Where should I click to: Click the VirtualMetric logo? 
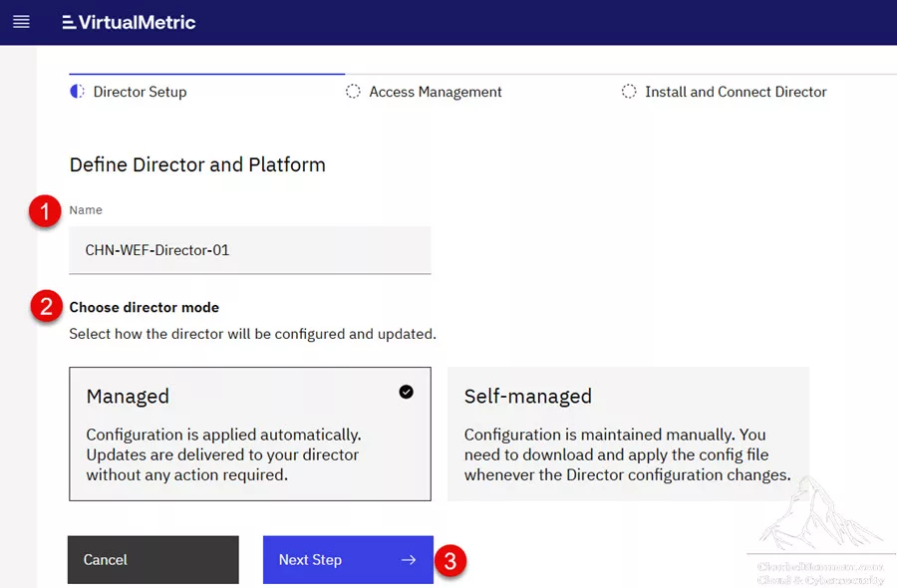(x=129, y=22)
